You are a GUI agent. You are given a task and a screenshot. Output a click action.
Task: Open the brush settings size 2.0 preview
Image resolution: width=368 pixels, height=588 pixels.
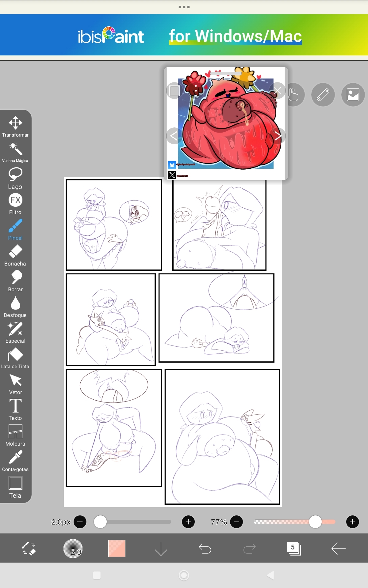(73, 548)
